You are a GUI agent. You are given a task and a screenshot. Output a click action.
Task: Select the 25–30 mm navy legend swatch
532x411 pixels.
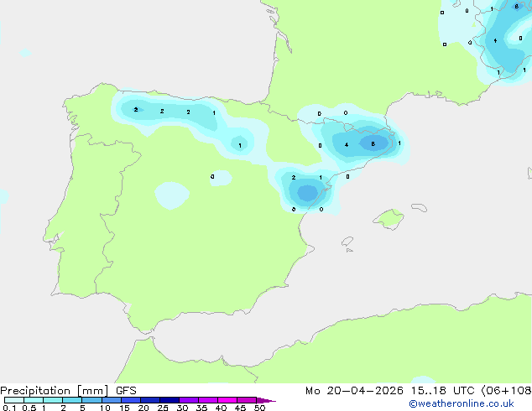click(x=169, y=400)
